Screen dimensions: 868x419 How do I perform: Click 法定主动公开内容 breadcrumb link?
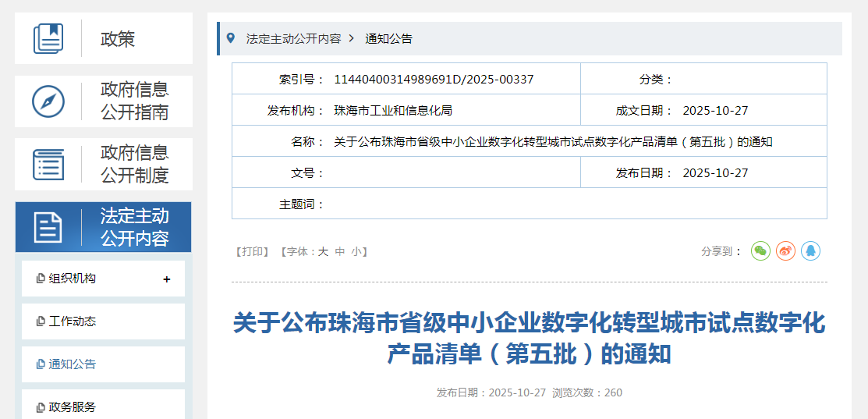pyautogui.click(x=293, y=39)
